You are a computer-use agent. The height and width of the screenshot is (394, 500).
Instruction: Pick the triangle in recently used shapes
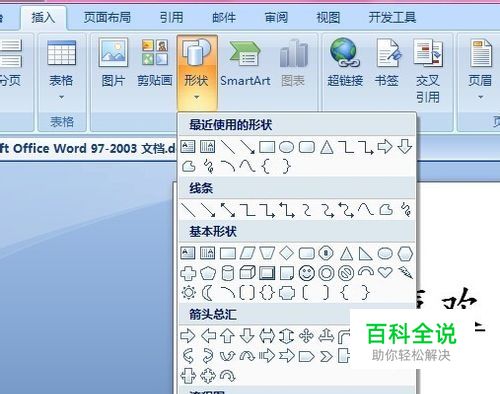327,147
